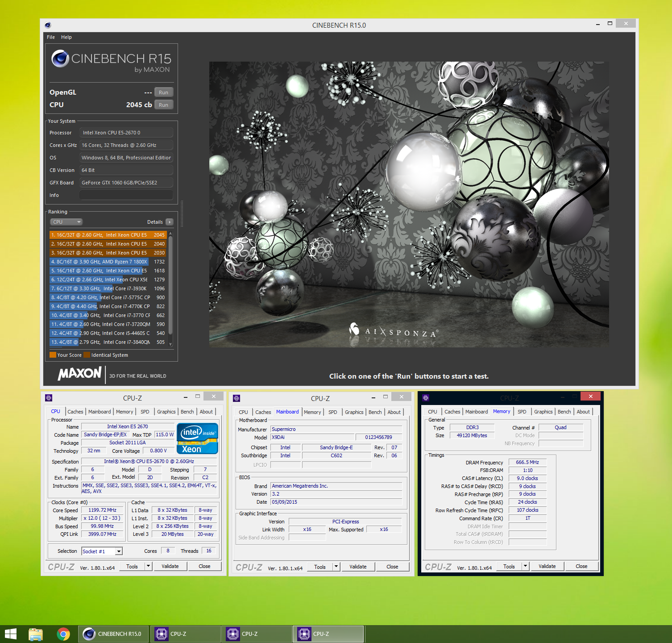672x643 pixels.
Task: Open Caches tab in left CPU-Z window
Action: pyautogui.click(x=75, y=412)
